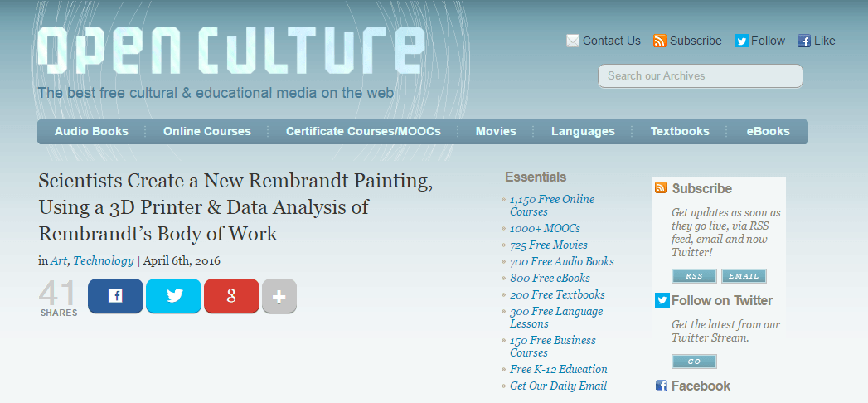868x403 pixels.
Task: Open the 1000+ MOOCs link
Action: [545, 228]
